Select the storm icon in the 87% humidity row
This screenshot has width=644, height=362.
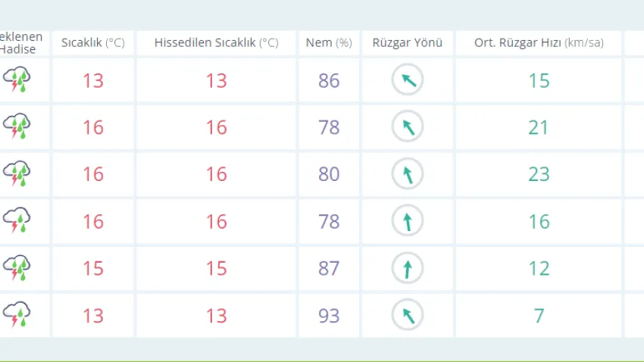[x=16, y=268]
